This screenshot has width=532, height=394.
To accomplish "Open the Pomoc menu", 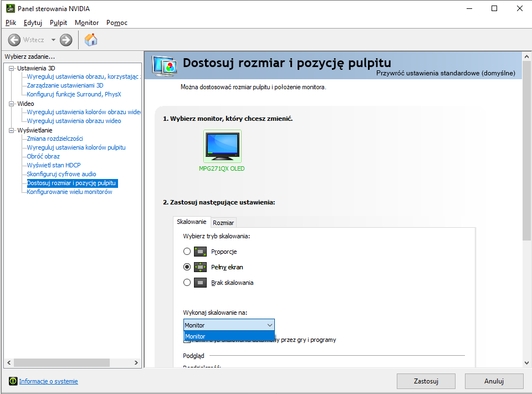I will tap(117, 23).
